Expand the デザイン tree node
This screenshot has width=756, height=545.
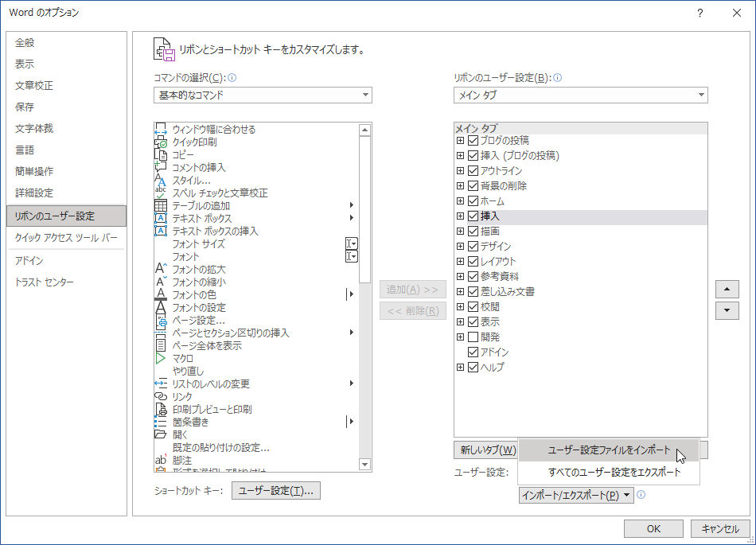461,246
